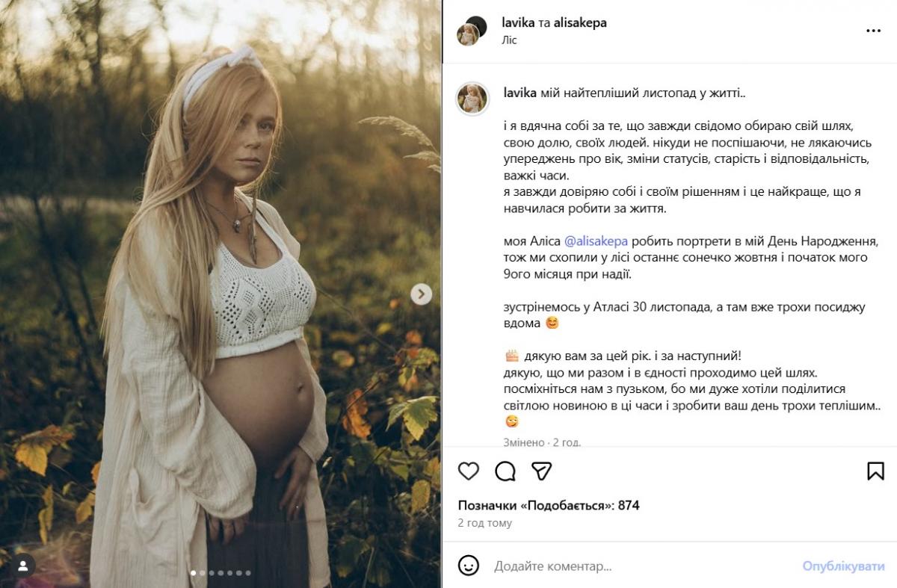The image size is (897, 588).
Task: Go to next photo with arrow button
Action: coord(421,294)
